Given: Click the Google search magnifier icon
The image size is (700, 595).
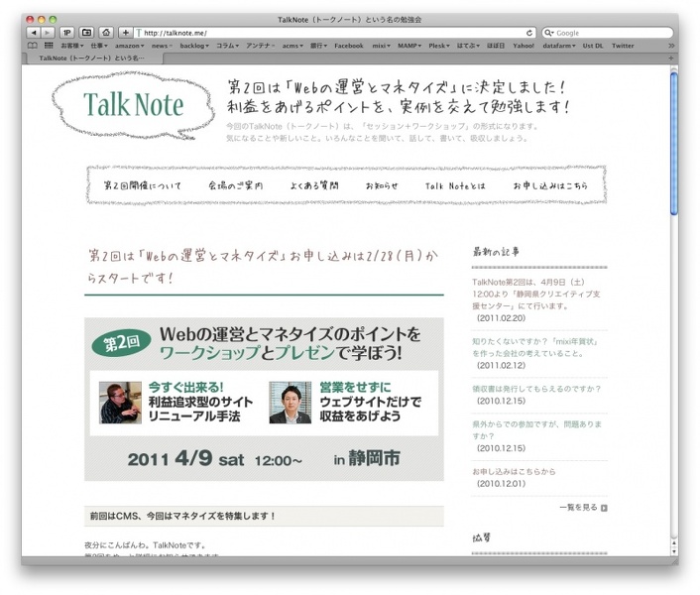Looking at the screenshot, I should pyautogui.click(x=548, y=33).
